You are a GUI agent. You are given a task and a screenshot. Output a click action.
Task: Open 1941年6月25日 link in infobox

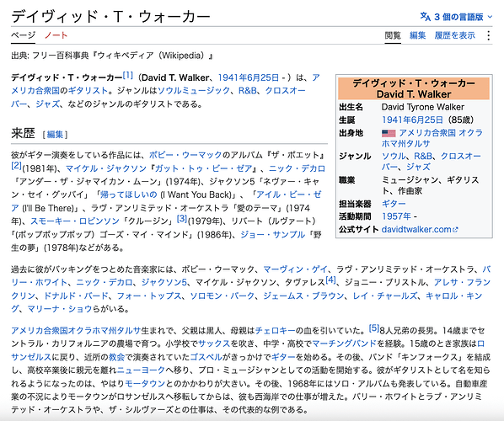(x=412, y=120)
